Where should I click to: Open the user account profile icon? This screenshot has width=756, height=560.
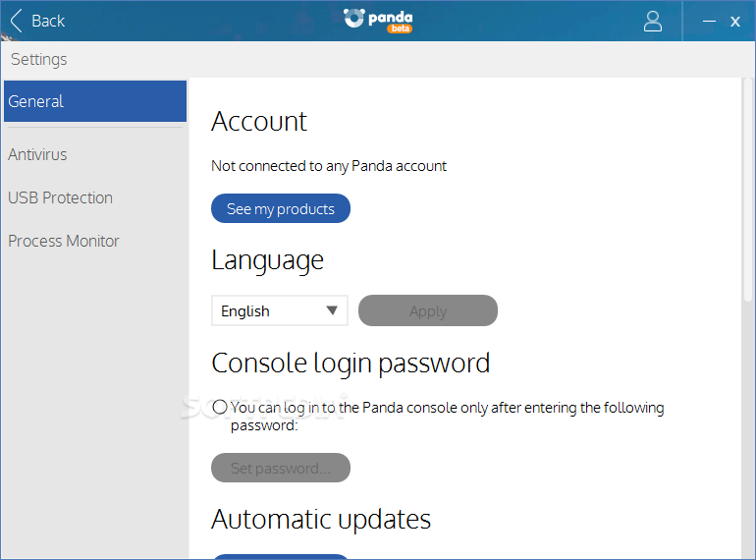coord(652,22)
